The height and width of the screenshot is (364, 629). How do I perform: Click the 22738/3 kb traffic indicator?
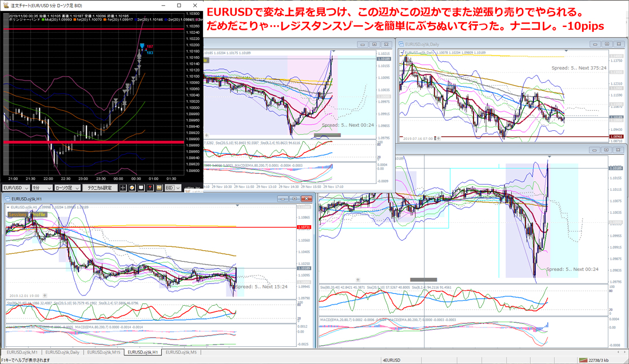point(598,360)
